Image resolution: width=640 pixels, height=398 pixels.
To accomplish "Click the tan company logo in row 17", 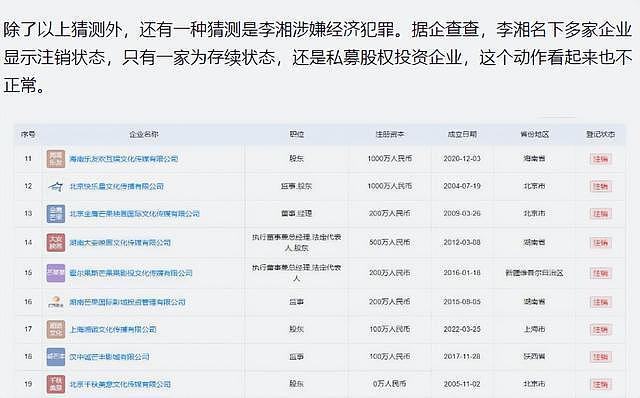I will [x=56, y=329].
